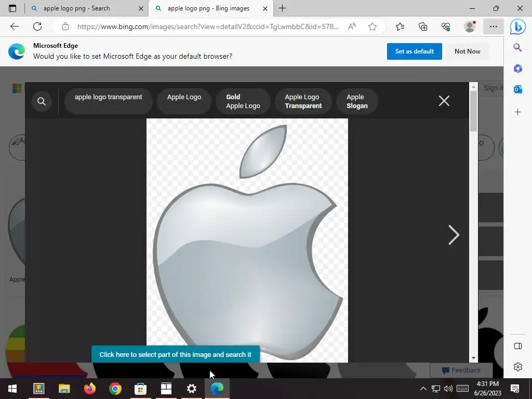Open Browser essentials heart icon
The height and width of the screenshot is (399, 532).
tap(446, 26)
